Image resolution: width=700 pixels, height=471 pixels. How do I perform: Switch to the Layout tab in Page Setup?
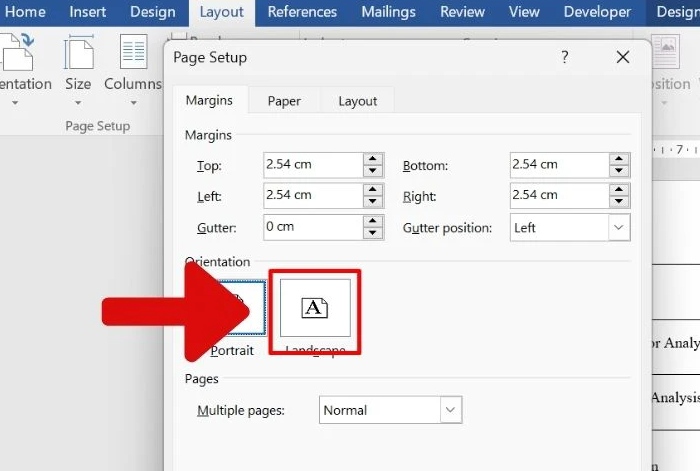pos(358,101)
